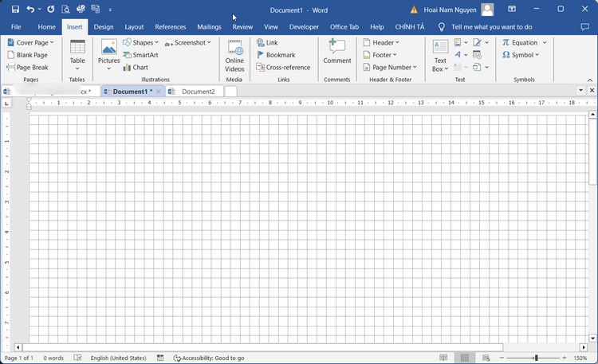Go to the Mailings tab
598x364 pixels.
(x=209, y=27)
